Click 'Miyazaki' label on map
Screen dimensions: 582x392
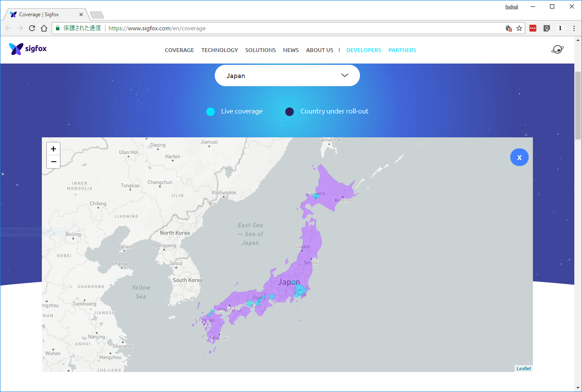pyautogui.click(x=219, y=338)
